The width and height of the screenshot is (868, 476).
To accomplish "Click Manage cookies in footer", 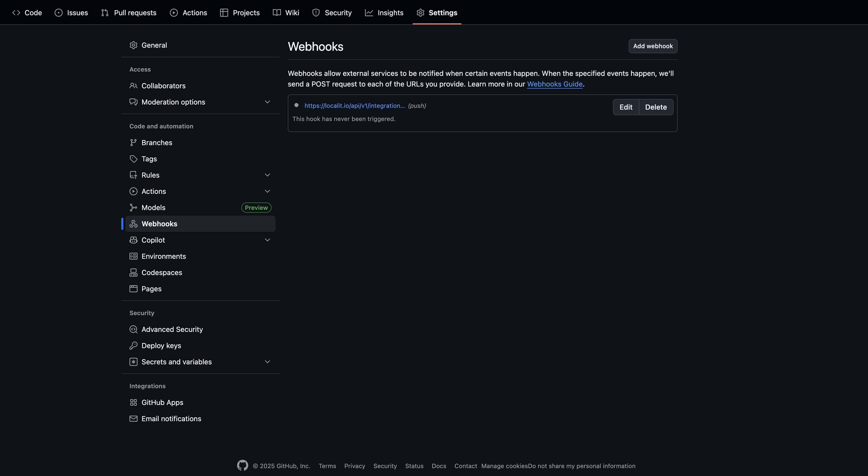I will point(504,466).
